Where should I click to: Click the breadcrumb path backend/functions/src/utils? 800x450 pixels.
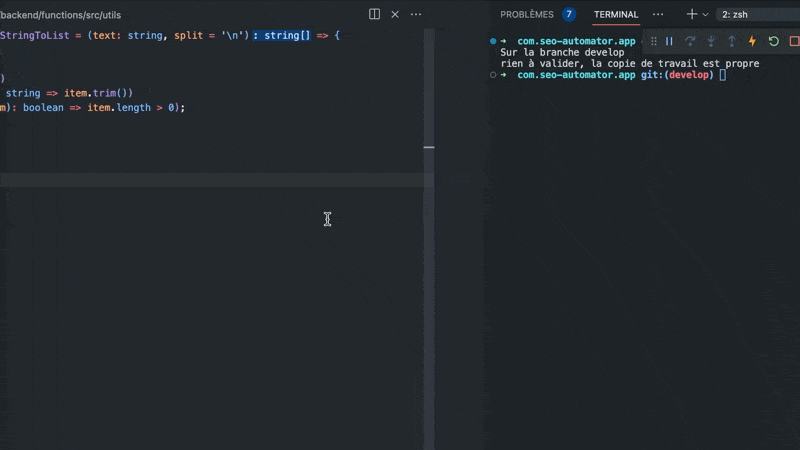coord(60,15)
